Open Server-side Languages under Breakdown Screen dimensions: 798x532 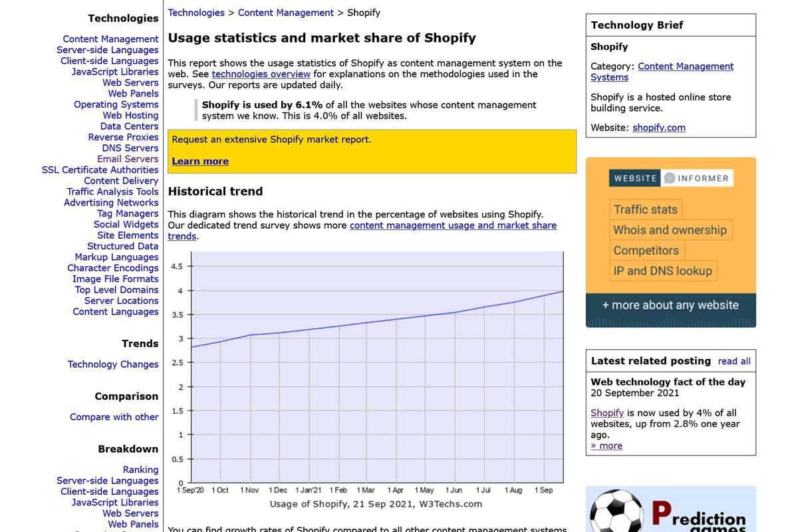pyautogui.click(x=108, y=481)
